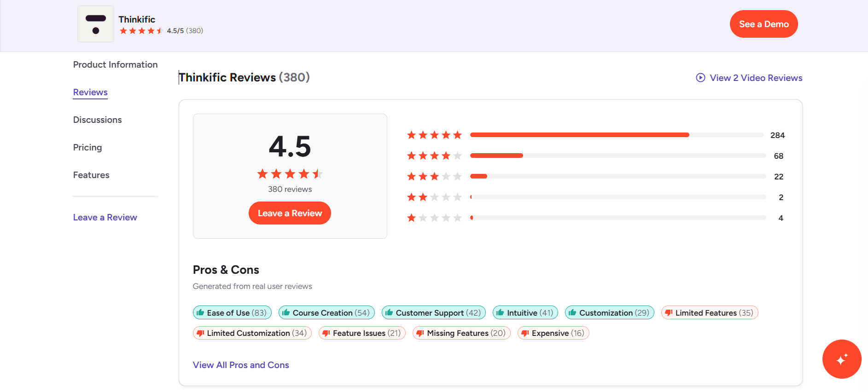Select the Customer Support (42) tag

pos(434,312)
